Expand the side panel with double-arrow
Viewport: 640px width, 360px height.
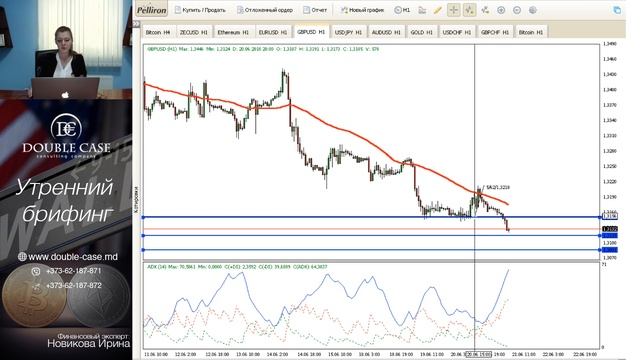pyautogui.click(x=136, y=24)
